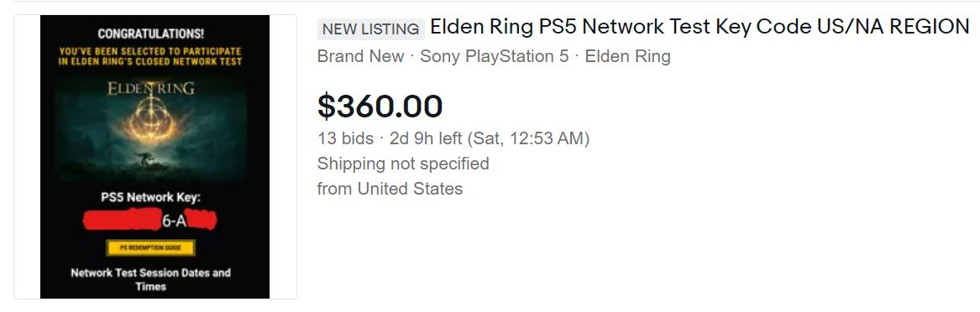Click the 13 bids text
980x312 pixels.
pyautogui.click(x=345, y=138)
